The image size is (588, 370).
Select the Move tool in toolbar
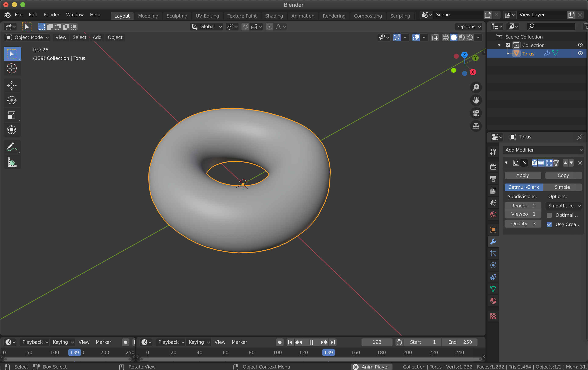coord(11,86)
